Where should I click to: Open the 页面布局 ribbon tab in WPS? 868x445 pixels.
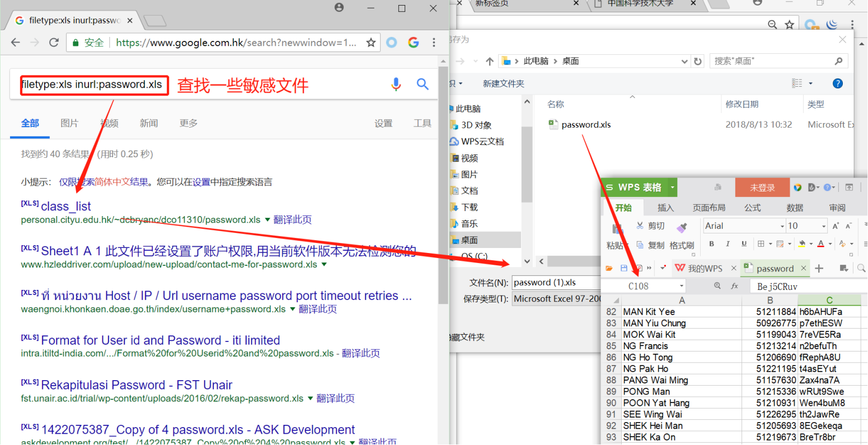709,208
